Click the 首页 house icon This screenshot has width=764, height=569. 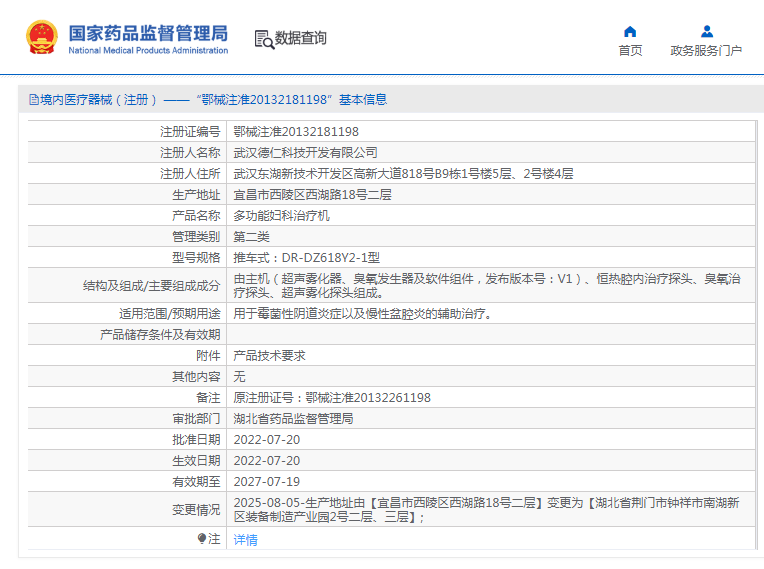coord(630,31)
